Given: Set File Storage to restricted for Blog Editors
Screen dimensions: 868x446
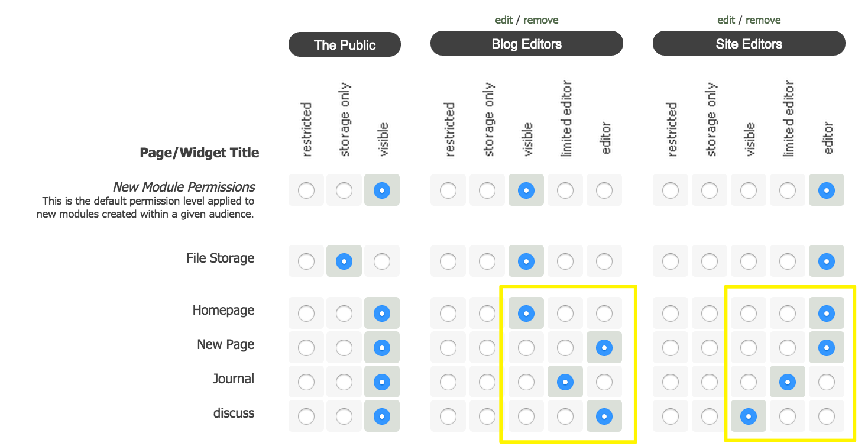Looking at the screenshot, I should [x=448, y=261].
